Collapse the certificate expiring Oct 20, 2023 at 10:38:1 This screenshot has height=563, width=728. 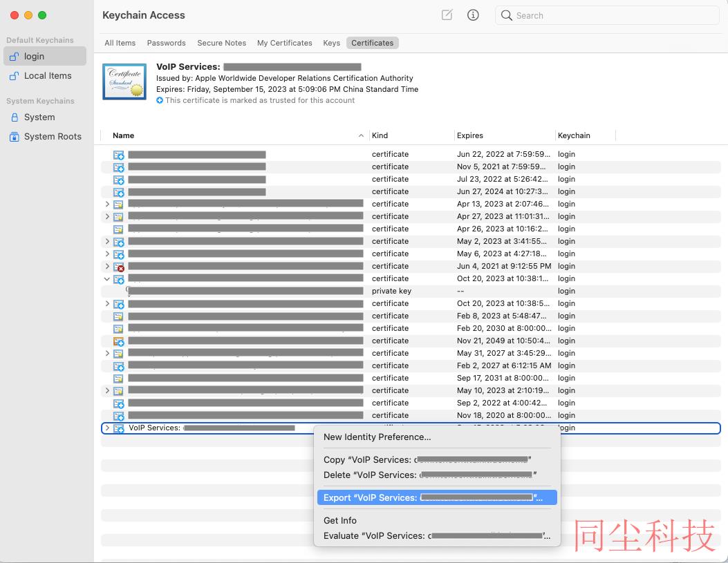point(107,278)
